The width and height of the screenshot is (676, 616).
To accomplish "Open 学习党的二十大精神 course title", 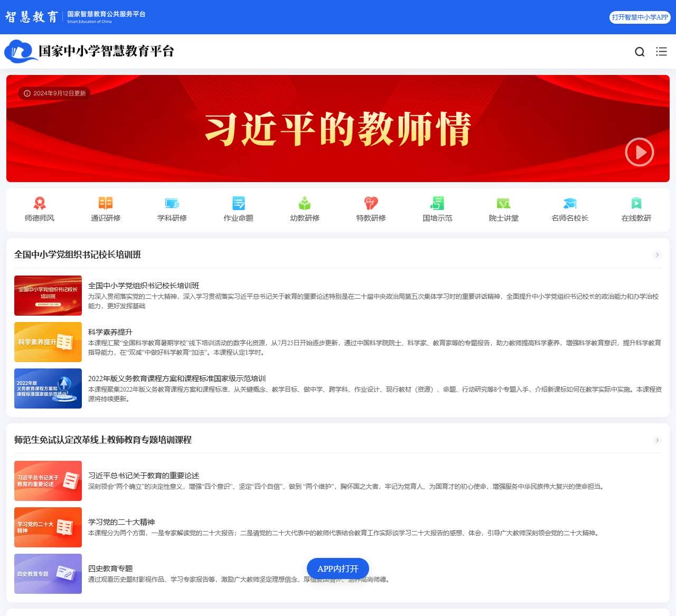I will [x=121, y=522].
